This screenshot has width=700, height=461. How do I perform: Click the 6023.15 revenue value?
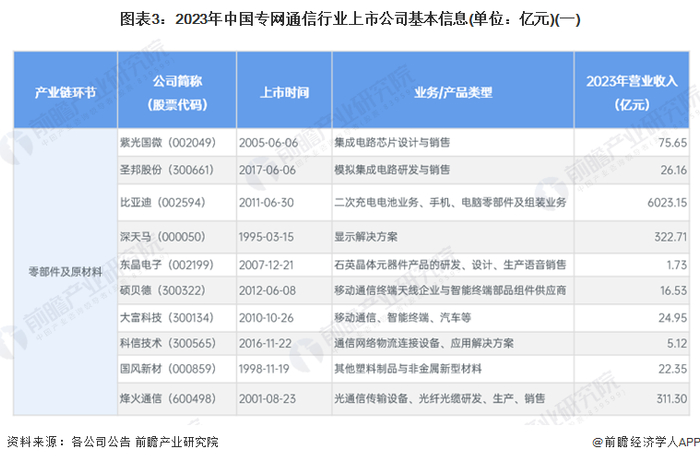tap(667, 203)
